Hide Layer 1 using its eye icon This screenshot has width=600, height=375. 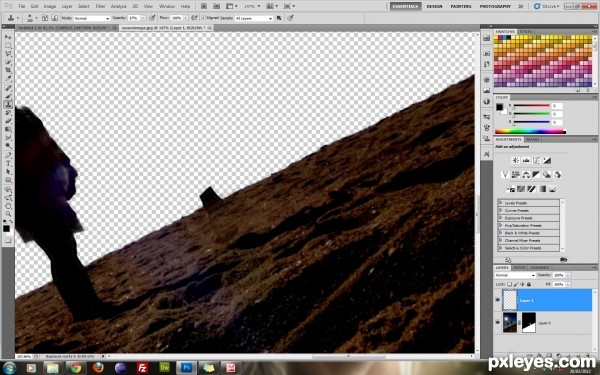tap(498, 300)
